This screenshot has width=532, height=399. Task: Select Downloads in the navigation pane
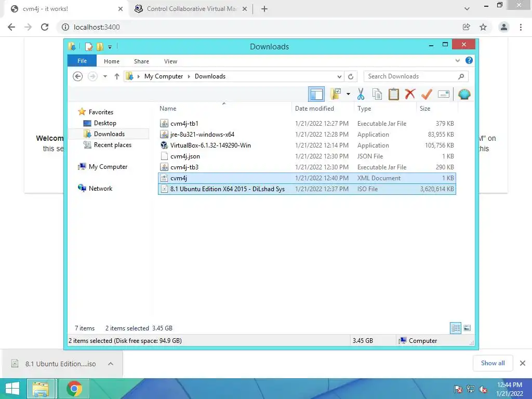(x=109, y=134)
